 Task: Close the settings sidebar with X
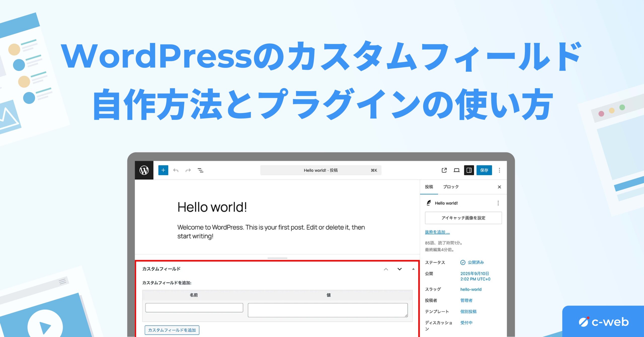pyautogui.click(x=499, y=187)
